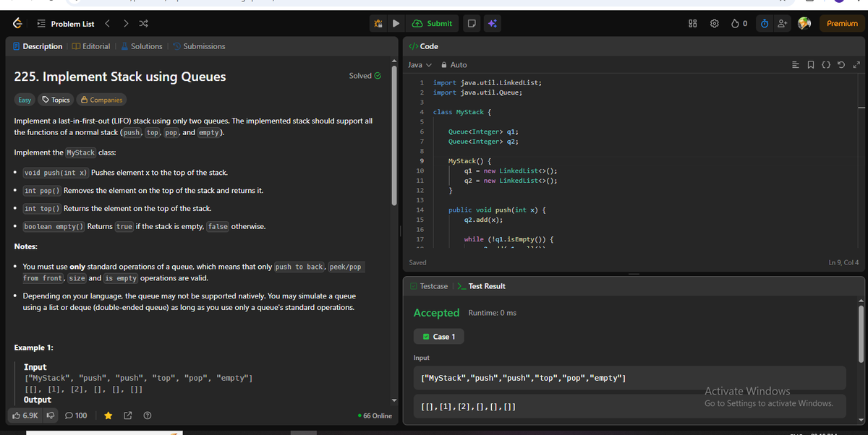Switch to the Editorial tab

[x=92, y=46]
